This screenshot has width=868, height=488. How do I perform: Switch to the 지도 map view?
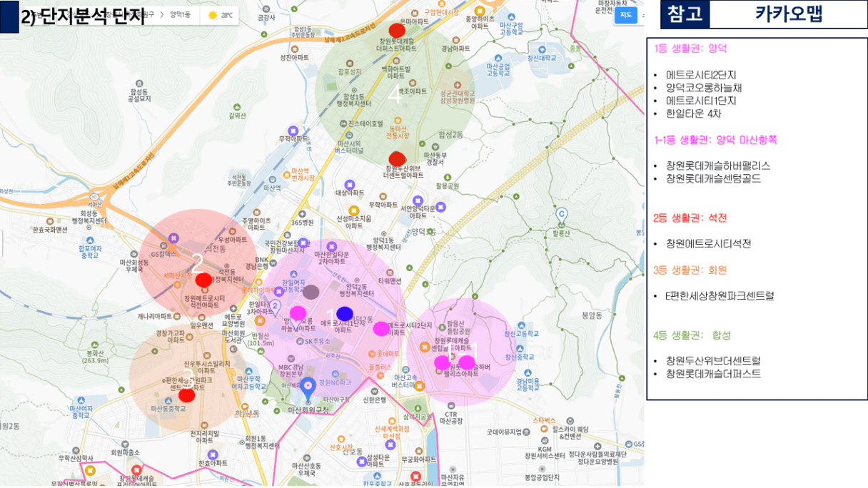coord(626,15)
